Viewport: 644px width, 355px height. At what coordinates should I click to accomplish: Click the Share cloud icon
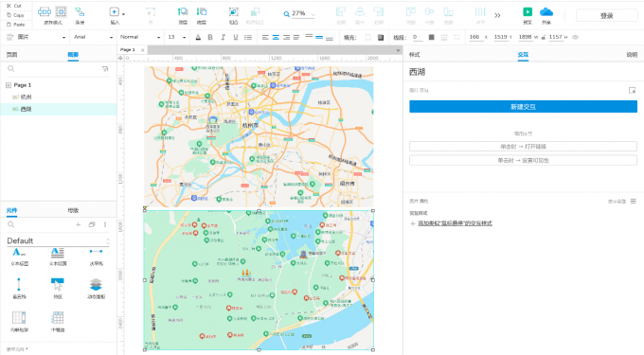click(x=546, y=12)
